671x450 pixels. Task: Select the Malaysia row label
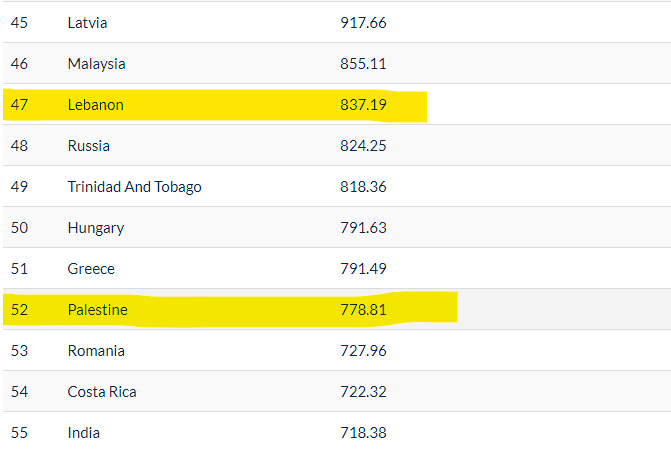[x=96, y=64]
